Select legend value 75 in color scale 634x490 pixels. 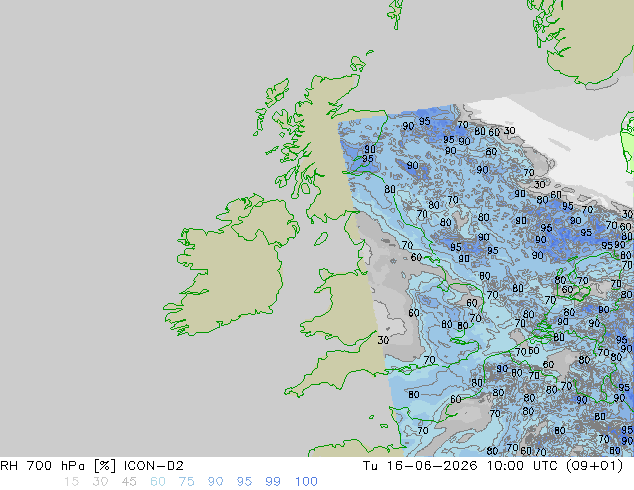tap(186, 482)
